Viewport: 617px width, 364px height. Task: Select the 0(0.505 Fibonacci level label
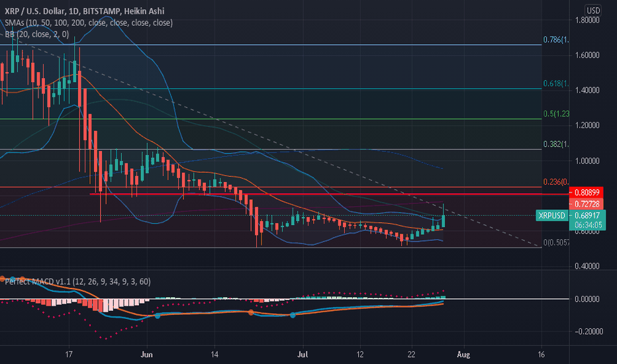point(556,242)
